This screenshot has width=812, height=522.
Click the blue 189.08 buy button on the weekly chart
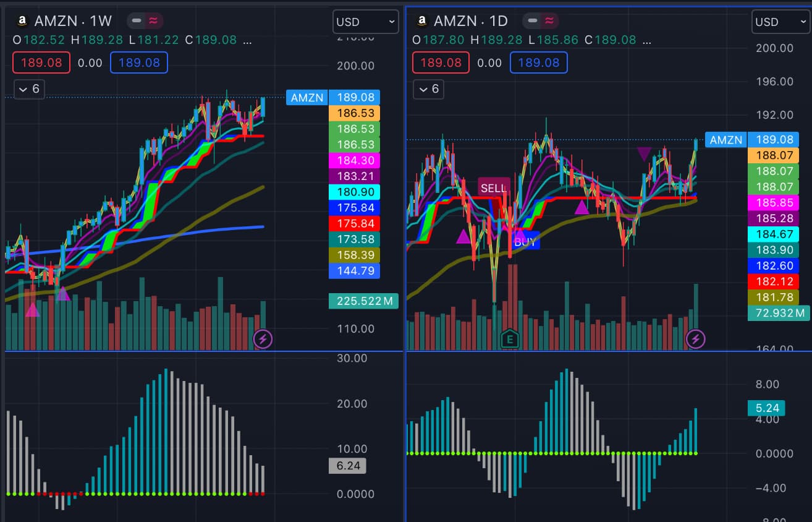tap(139, 62)
